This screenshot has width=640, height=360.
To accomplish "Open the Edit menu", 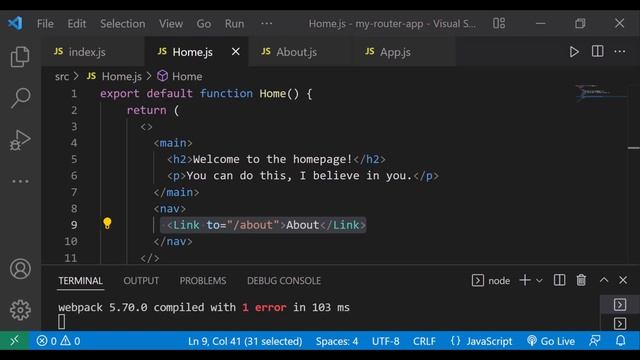I will 77,24.
